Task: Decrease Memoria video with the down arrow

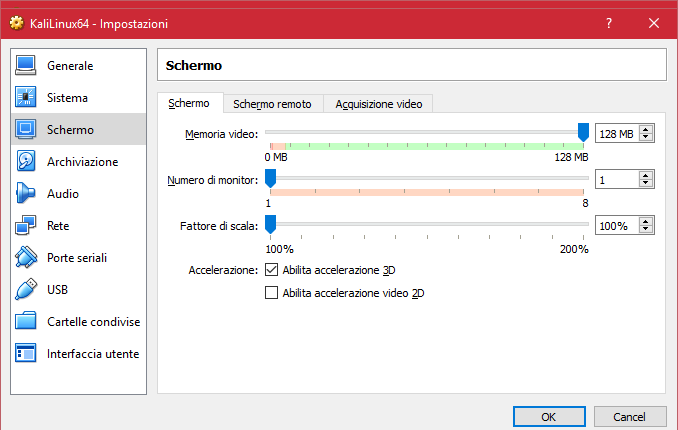Action: tap(646, 137)
